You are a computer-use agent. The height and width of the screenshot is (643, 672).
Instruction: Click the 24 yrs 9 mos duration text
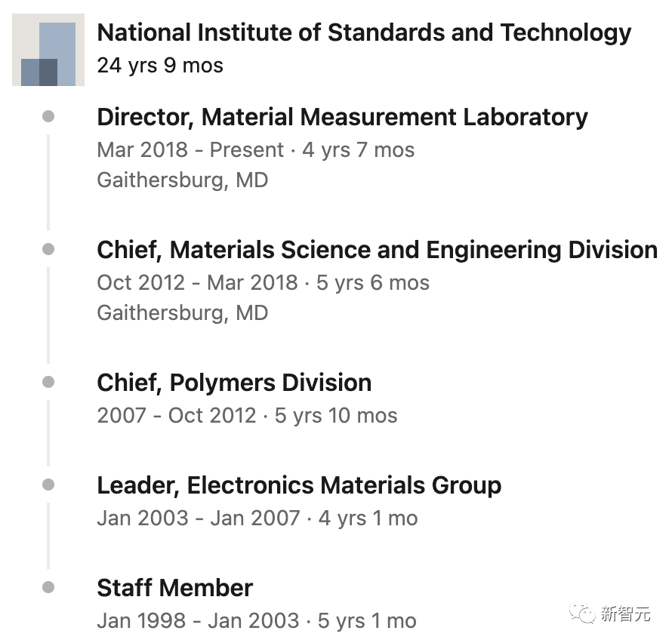tap(160, 65)
